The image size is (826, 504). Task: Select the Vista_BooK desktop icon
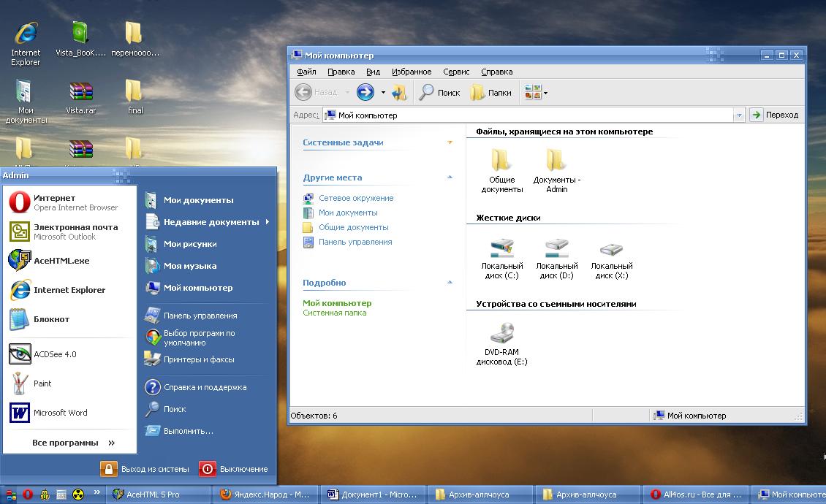point(80,39)
